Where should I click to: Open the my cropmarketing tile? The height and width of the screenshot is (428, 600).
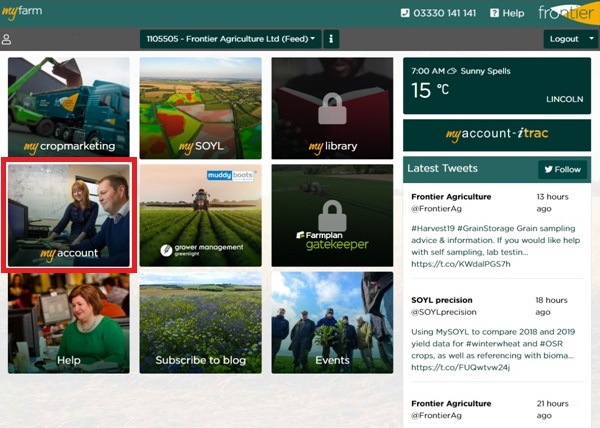click(x=69, y=107)
